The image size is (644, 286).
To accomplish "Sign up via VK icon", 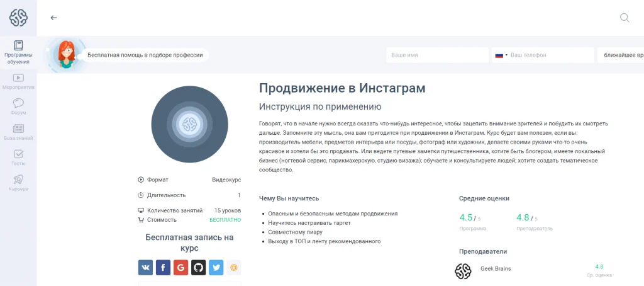I will [145, 268].
